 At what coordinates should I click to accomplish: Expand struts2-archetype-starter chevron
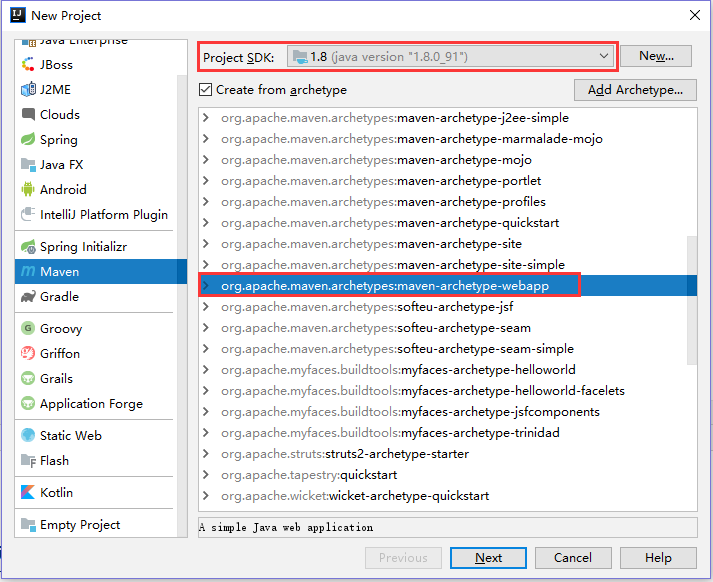206,454
